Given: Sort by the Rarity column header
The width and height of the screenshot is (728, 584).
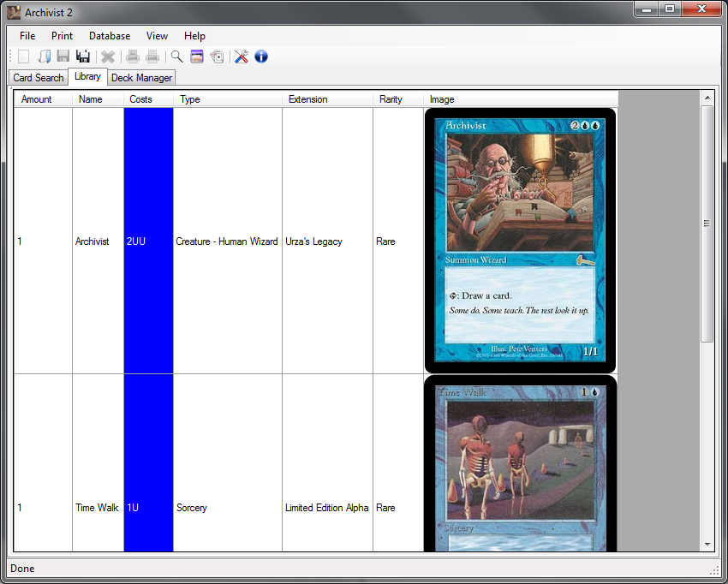Looking at the screenshot, I should tap(398, 99).
